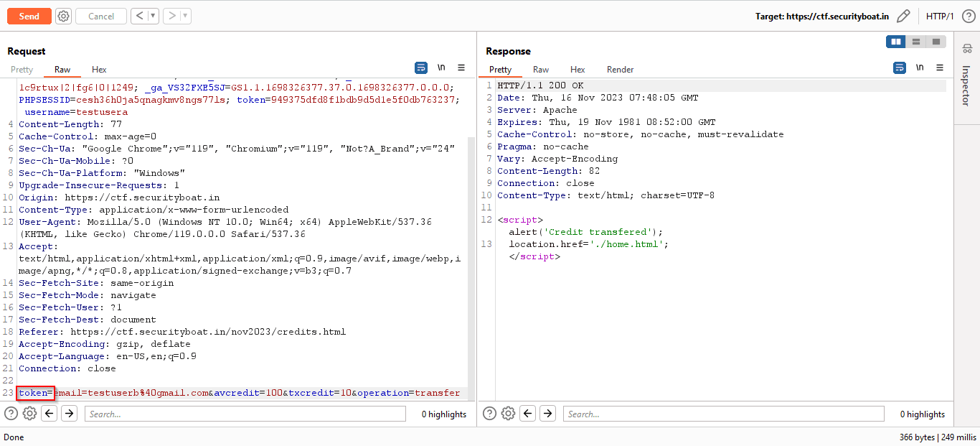Open the Render tab in Response panel

pyautogui.click(x=621, y=70)
